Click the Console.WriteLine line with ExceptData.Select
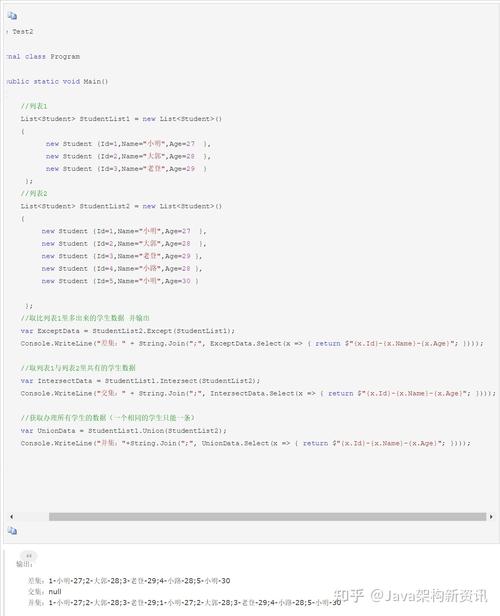Screen dimensions: 500x616 [x=252, y=343]
